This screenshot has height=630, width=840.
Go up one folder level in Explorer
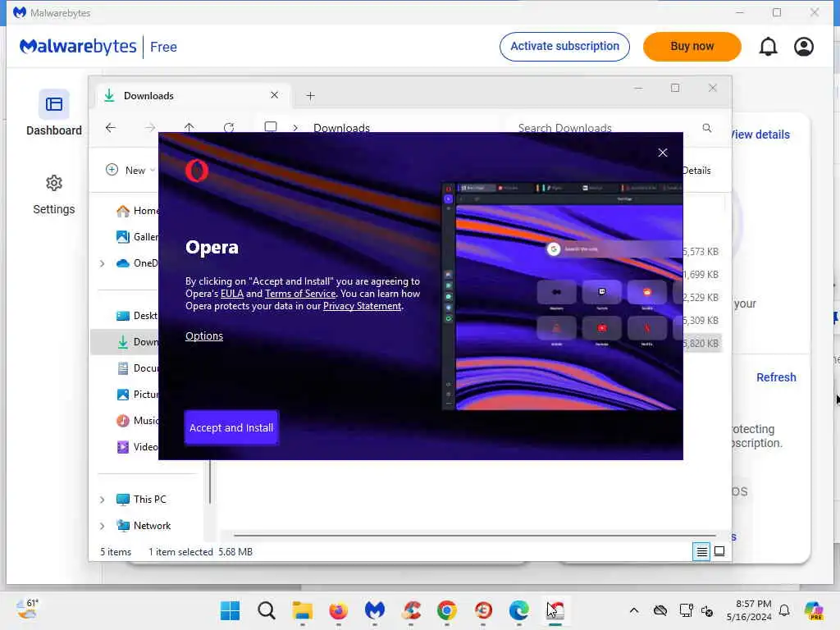click(189, 127)
